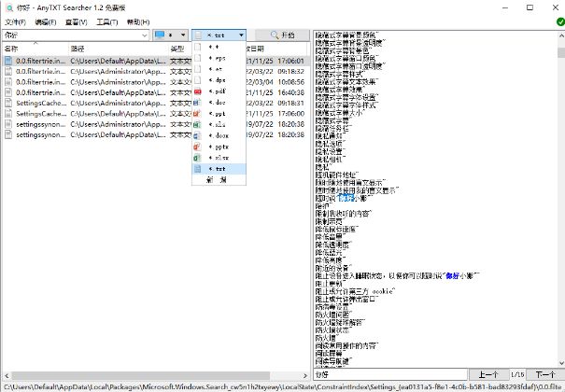Open the 查看(V) menu
565x392 pixels.
click(76, 22)
